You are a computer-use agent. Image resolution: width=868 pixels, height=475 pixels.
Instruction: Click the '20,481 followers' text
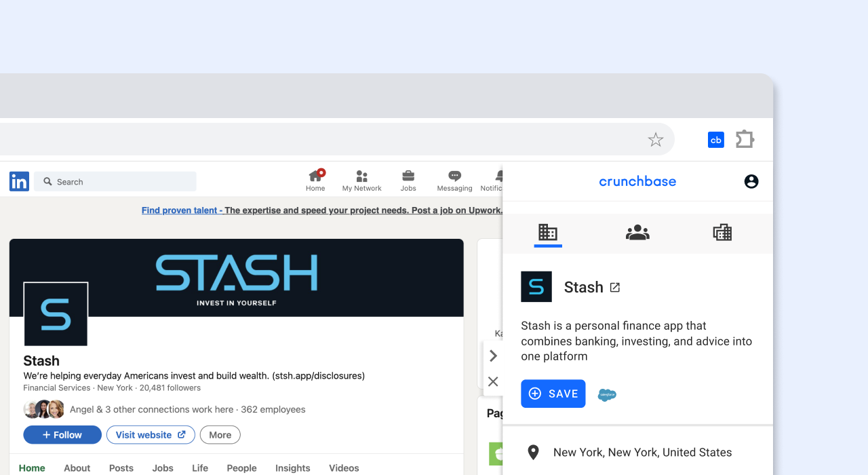tap(170, 387)
